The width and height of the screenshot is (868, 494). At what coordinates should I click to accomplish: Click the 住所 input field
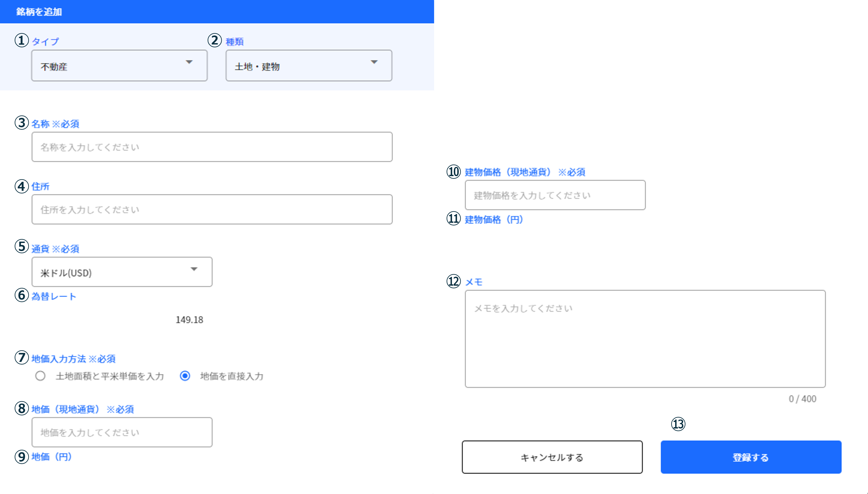click(x=212, y=209)
